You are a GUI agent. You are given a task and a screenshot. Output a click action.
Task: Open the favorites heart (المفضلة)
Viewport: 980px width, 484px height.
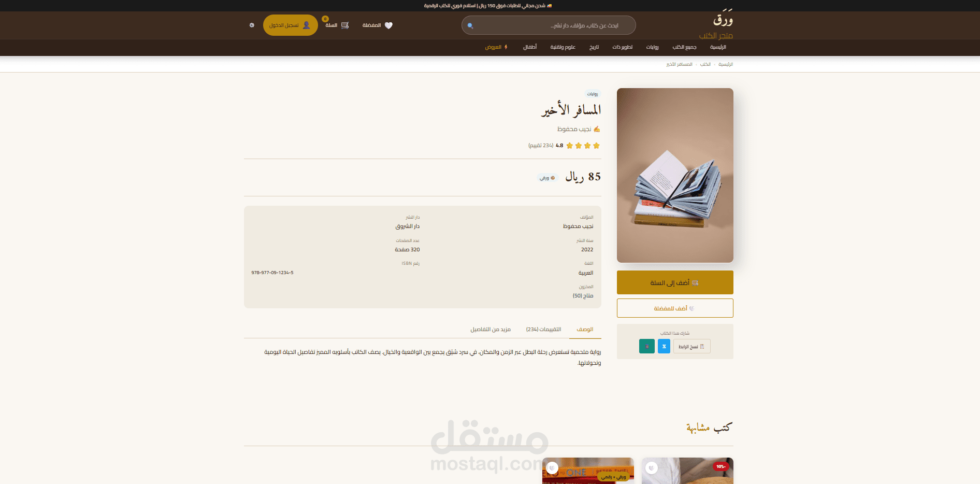[x=378, y=25]
